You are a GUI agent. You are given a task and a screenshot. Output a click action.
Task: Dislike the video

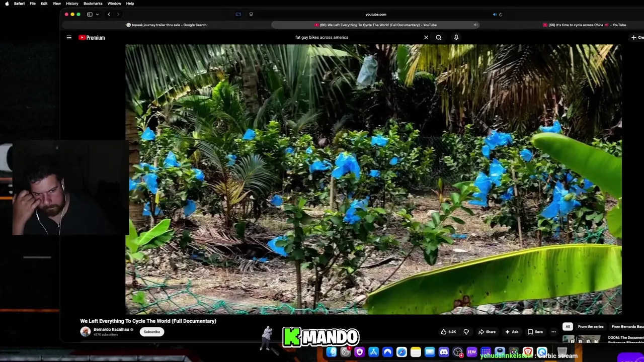(466, 332)
